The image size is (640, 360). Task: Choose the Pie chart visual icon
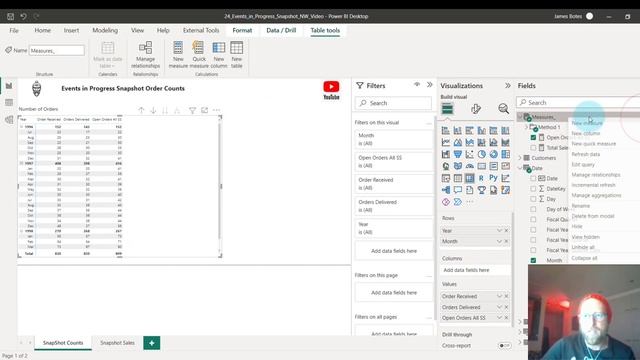(481, 154)
